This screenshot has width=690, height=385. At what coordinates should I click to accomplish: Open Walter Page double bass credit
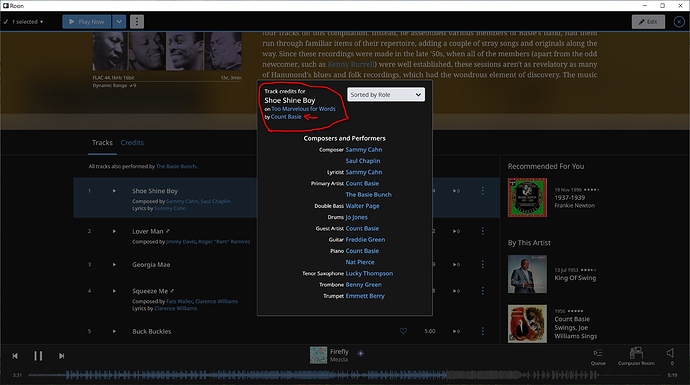coord(362,206)
